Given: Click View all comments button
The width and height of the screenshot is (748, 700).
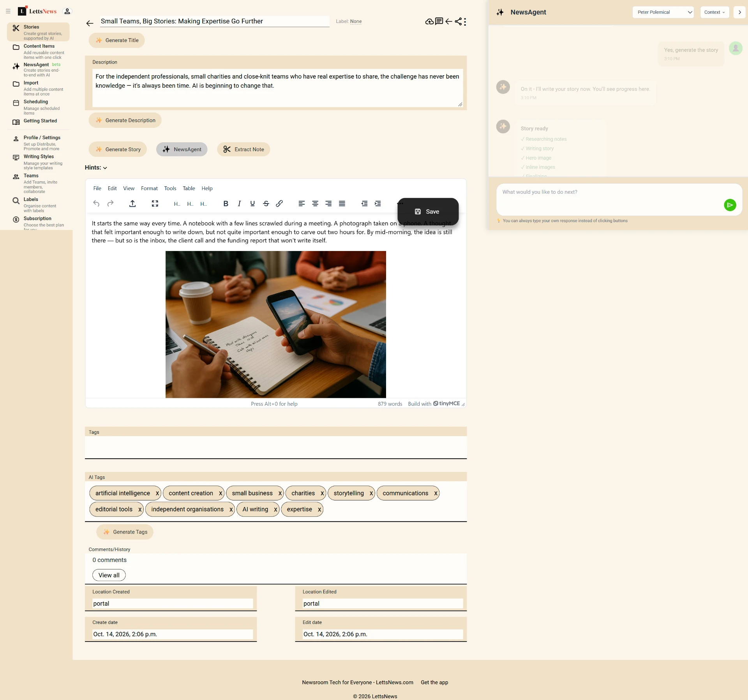Looking at the screenshot, I should 109,575.
